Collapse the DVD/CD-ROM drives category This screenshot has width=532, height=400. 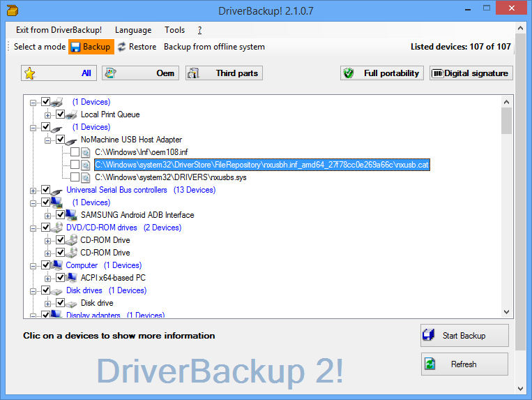tap(33, 228)
